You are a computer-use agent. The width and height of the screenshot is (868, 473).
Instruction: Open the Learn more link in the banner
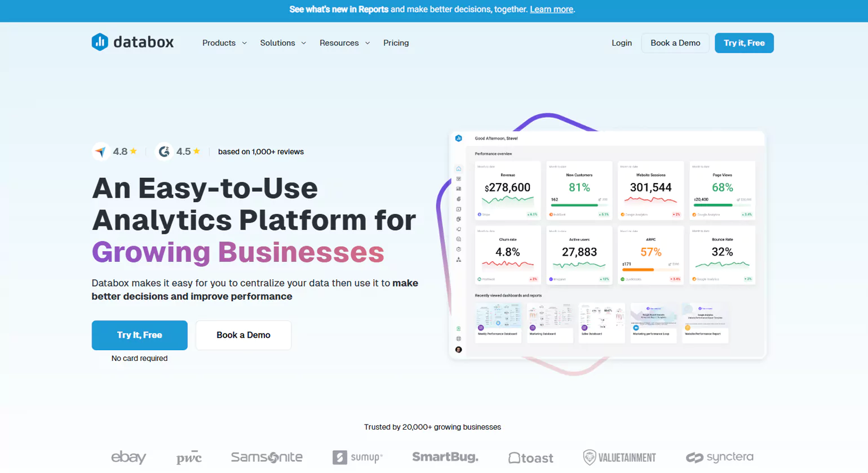pos(551,9)
